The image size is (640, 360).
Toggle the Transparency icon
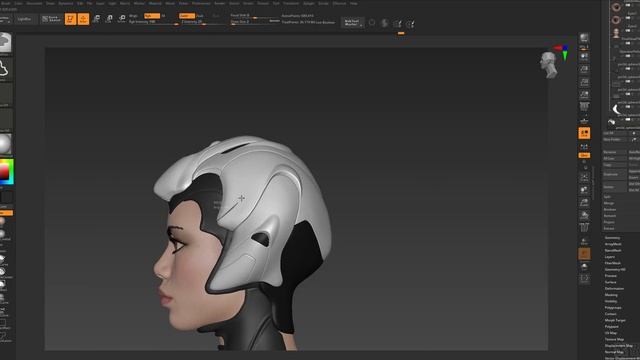(584, 241)
